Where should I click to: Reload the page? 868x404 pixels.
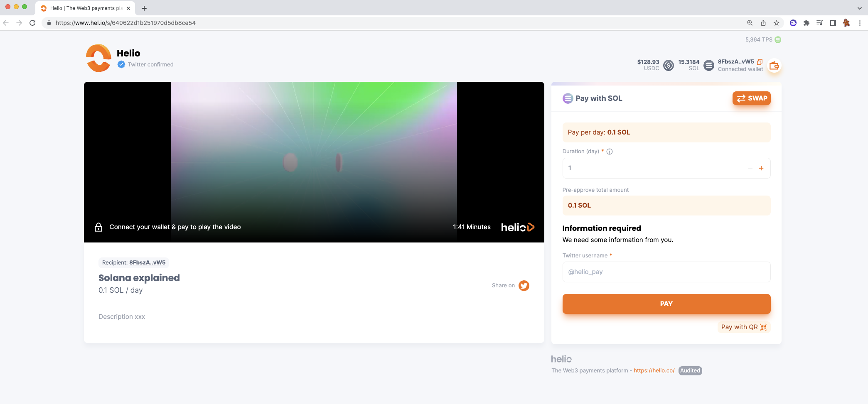tap(32, 23)
